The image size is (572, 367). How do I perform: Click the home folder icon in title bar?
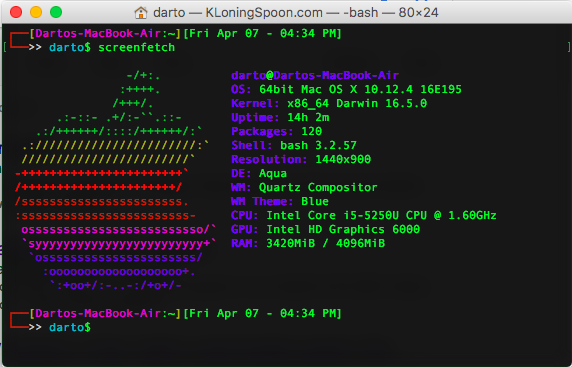[x=141, y=13]
